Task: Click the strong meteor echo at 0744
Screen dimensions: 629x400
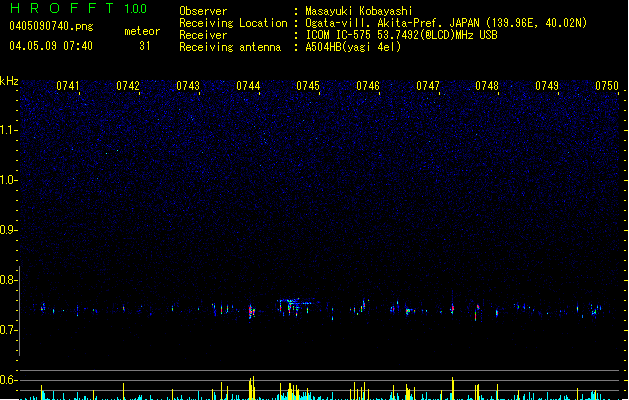Action: (252, 311)
